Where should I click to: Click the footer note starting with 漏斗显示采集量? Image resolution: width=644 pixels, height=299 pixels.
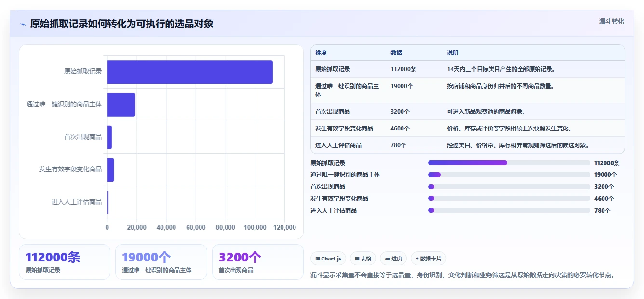coord(463,275)
